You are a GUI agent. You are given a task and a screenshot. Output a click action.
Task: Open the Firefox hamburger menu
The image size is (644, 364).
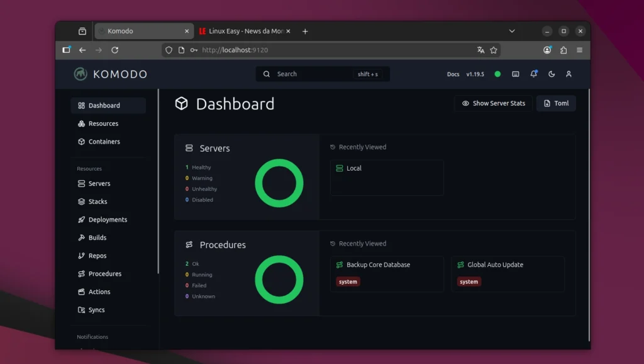click(579, 50)
